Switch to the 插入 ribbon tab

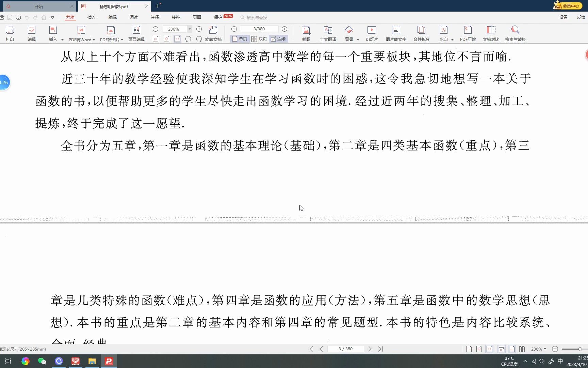coord(91,17)
